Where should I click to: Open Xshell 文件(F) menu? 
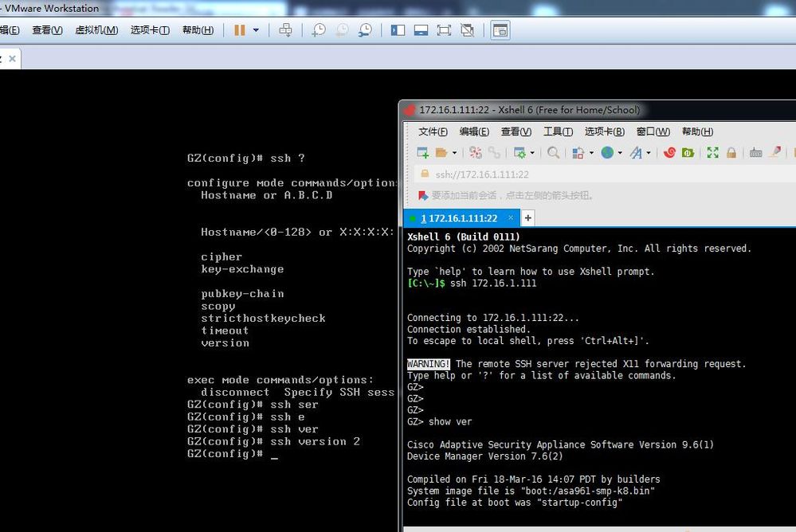[x=433, y=132]
